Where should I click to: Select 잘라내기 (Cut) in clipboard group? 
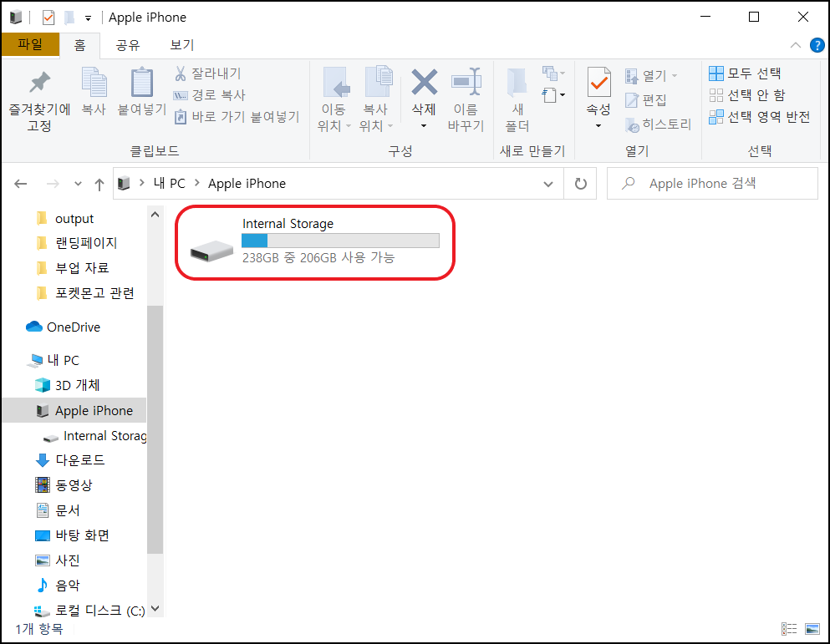[207, 74]
